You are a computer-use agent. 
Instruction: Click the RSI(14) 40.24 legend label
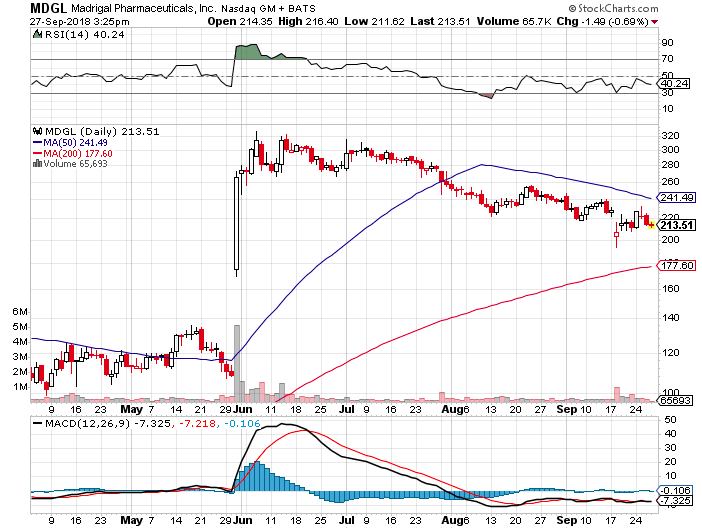85,34
